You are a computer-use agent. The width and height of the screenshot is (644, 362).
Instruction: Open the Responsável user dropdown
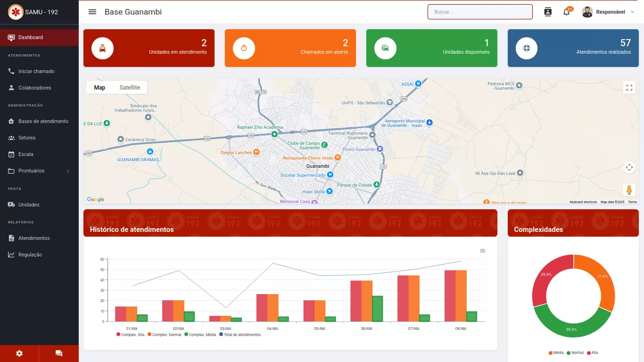(609, 12)
